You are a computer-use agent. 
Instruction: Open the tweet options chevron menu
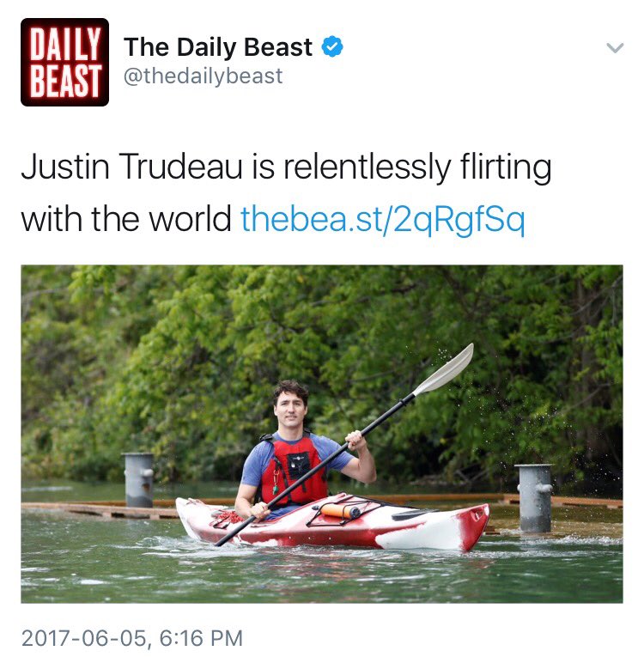(x=615, y=48)
